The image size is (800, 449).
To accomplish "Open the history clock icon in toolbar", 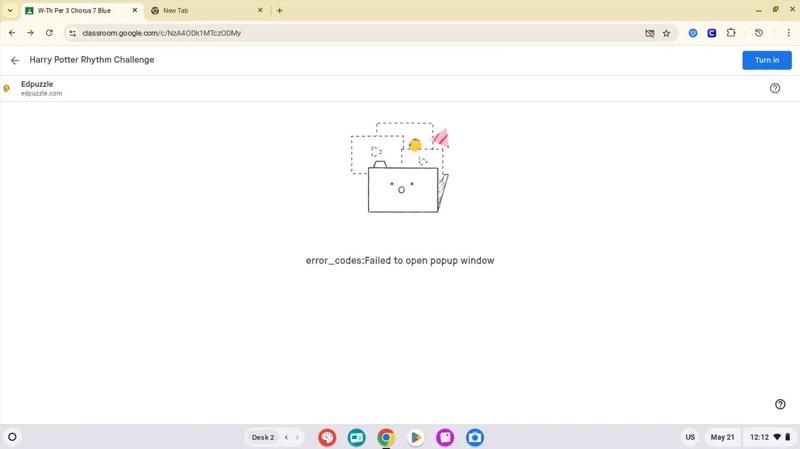I will pyautogui.click(x=759, y=33).
